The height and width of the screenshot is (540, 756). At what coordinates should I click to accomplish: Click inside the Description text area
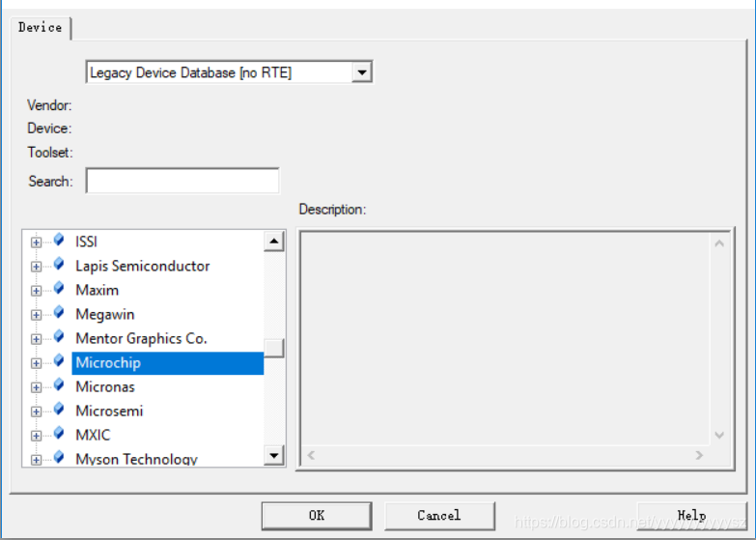506,339
